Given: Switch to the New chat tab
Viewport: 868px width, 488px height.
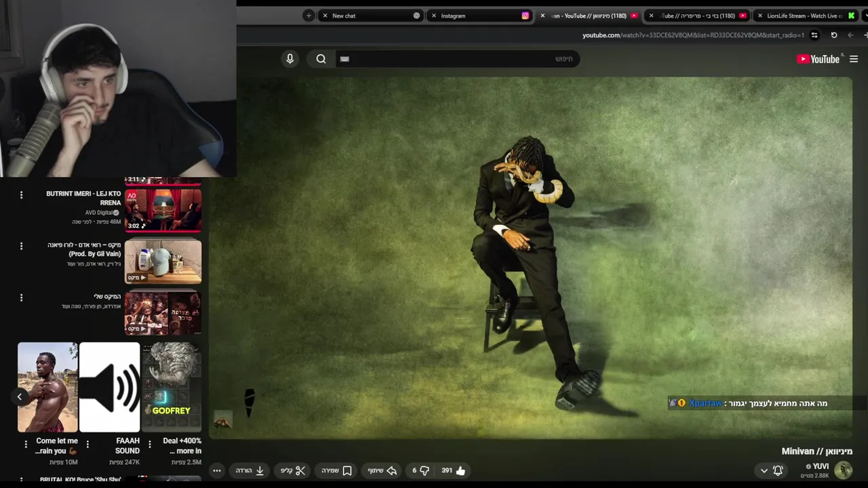Looking at the screenshot, I should click(x=372, y=16).
